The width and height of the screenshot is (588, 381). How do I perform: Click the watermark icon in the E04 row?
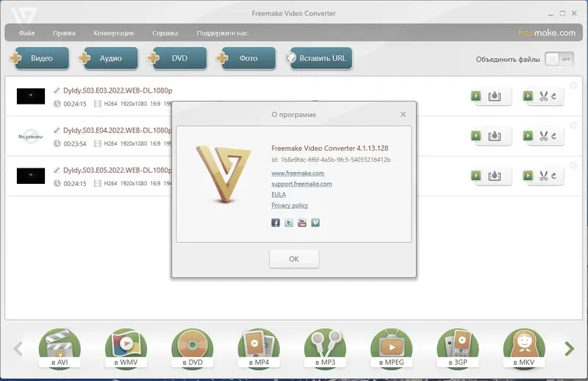495,136
